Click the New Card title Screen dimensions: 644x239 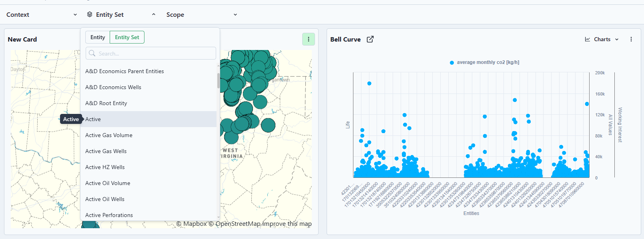click(22, 39)
